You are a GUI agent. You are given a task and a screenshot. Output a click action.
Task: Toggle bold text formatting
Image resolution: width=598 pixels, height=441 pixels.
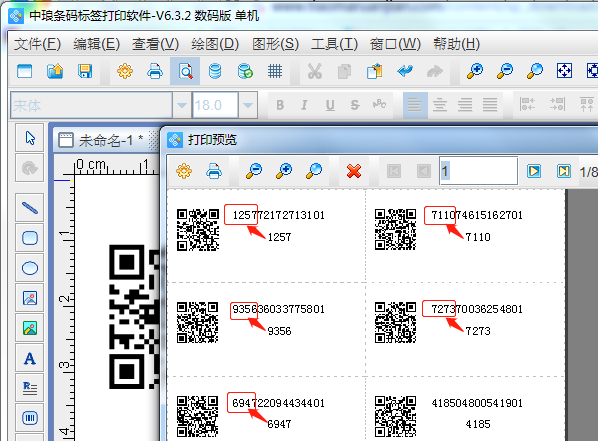(x=280, y=105)
